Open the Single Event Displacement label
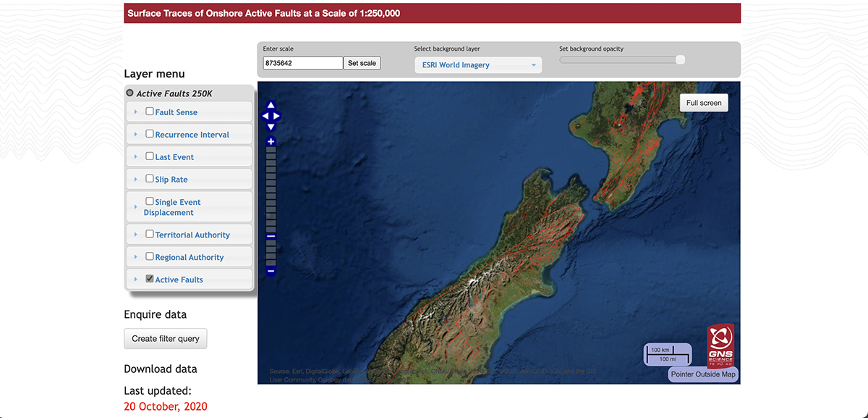The height and width of the screenshot is (420, 868). click(x=173, y=207)
